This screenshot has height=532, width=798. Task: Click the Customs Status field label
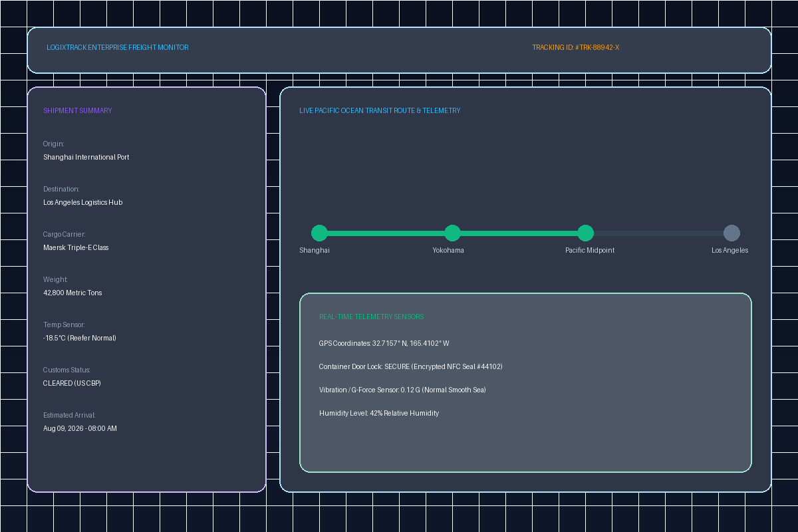66,370
